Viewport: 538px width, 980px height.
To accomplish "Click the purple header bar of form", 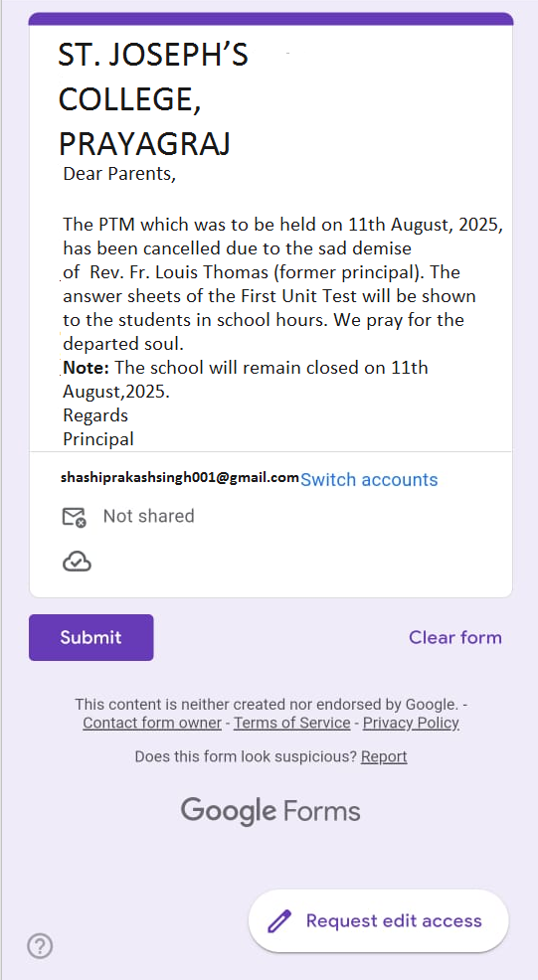I will coord(270,19).
